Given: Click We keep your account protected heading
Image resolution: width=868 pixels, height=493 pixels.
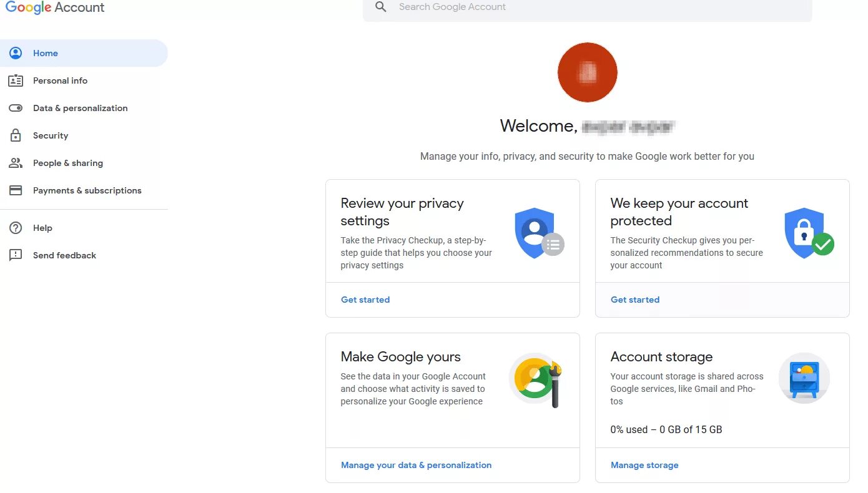Looking at the screenshot, I should click(x=679, y=212).
